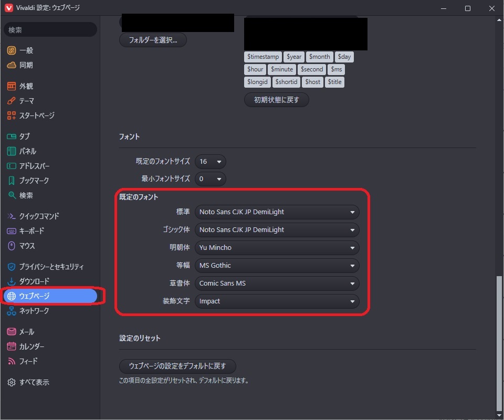Screen dimensions: 504x420
Task: Click the フォルダーを選択 button
Action: pos(153,40)
